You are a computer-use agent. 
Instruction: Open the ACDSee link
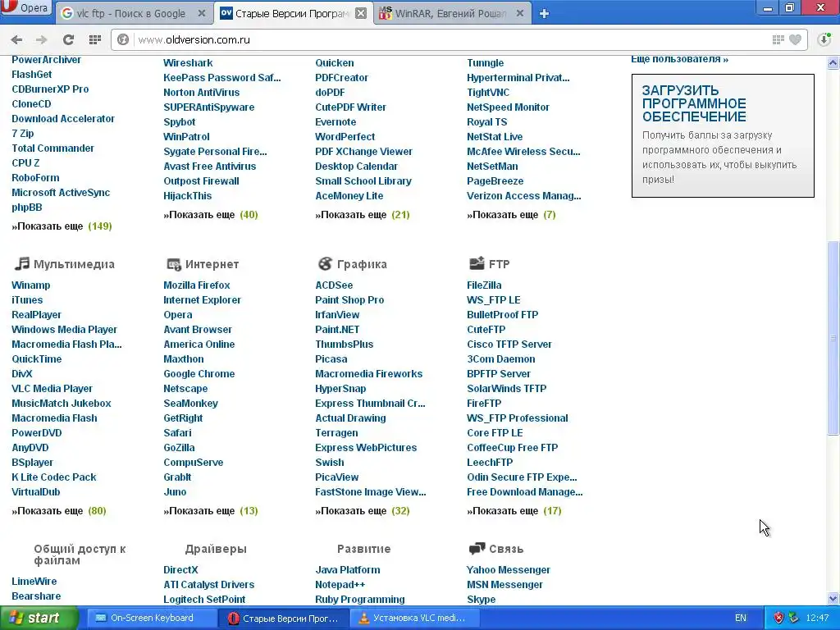point(334,285)
